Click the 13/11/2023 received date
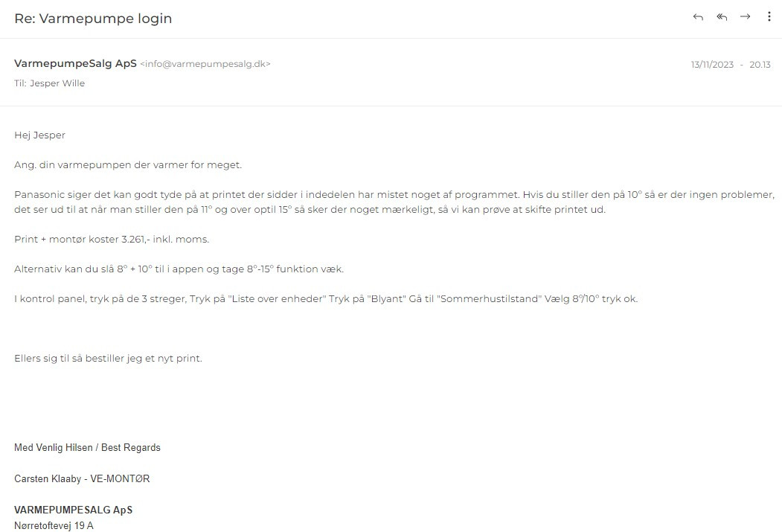782x532 pixels. point(712,65)
